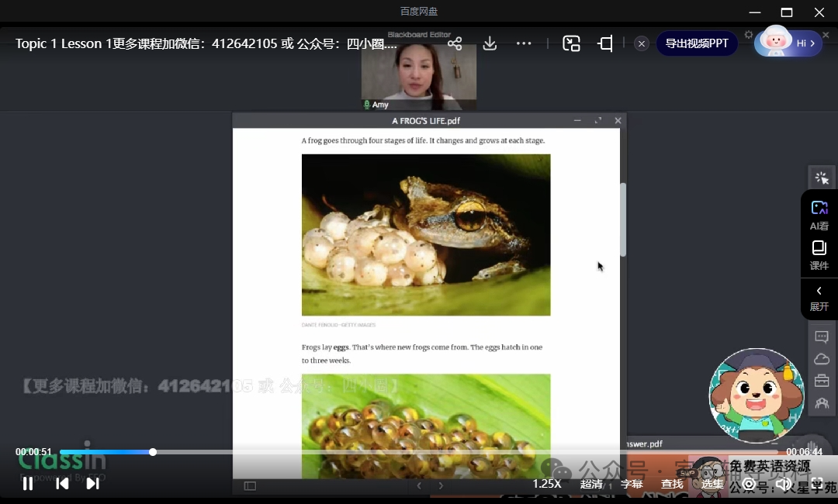Jump to the previous video
This screenshot has width=838, height=504.
[x=62, y=484]
